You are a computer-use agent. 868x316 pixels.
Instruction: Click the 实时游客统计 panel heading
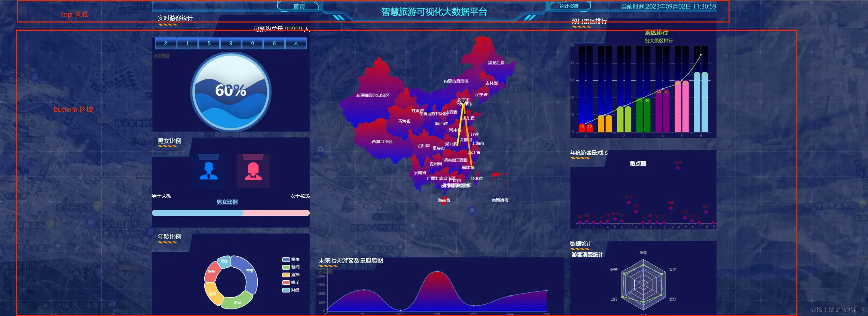(x=175, y=18)
